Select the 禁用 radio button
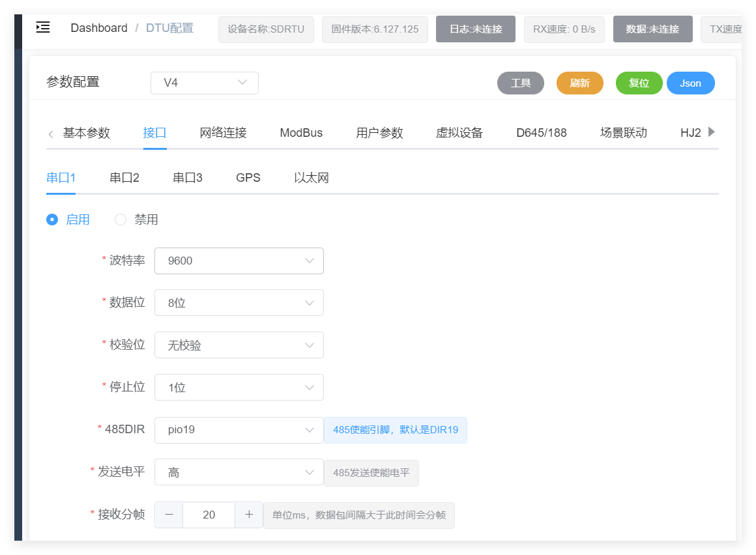 (121, 220)
